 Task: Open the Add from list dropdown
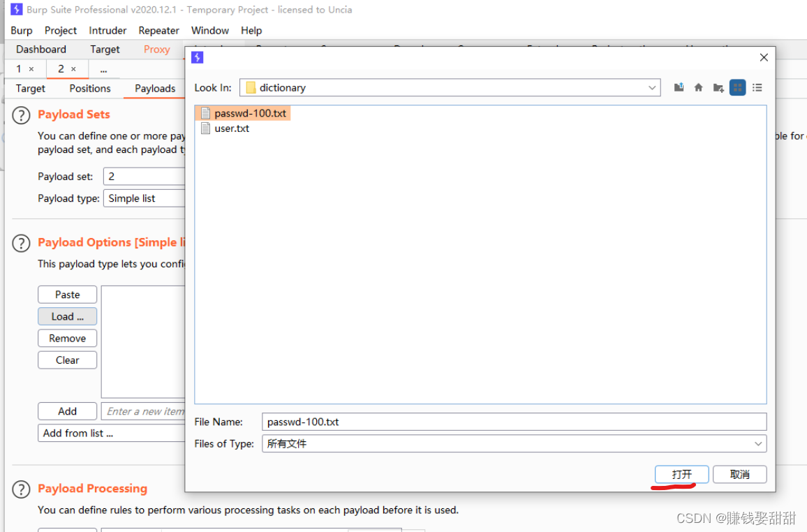coord(112,434)
